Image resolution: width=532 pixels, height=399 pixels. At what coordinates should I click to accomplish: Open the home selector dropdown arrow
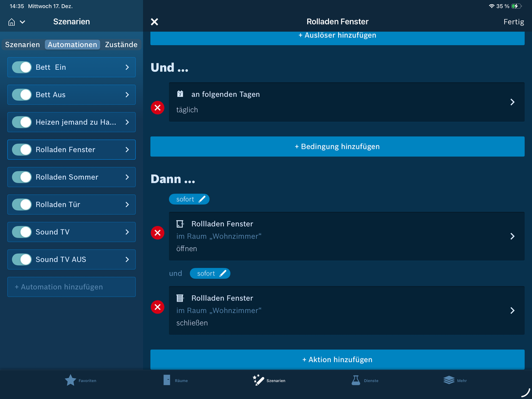(x=22, y=22)
